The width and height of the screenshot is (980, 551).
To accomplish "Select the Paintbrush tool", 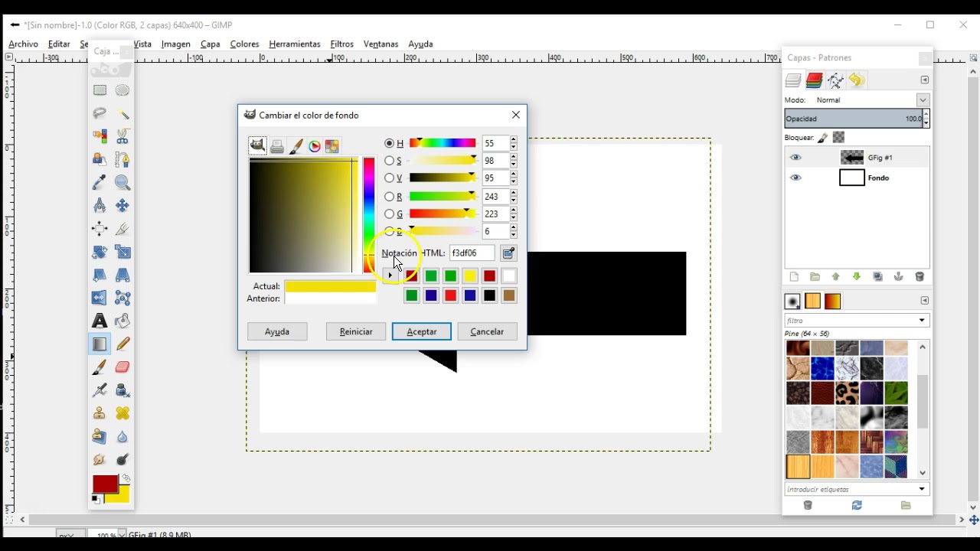I will [100, 367].
